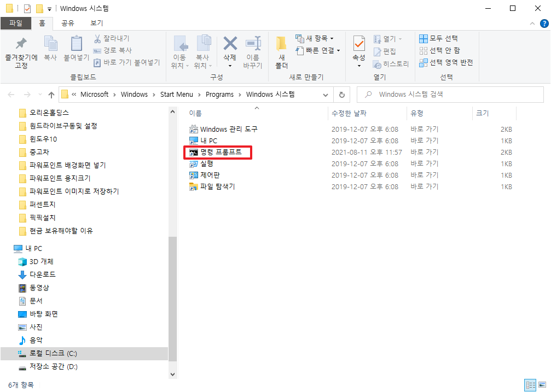Go up one folder level
This screenshot has width=551, height=392.
(51, 95)
